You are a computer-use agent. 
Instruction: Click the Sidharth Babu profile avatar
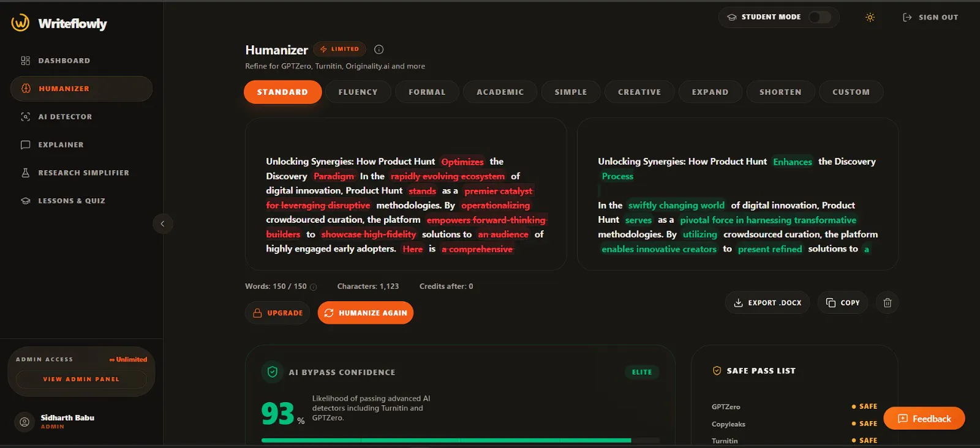[x=24, y=422]
